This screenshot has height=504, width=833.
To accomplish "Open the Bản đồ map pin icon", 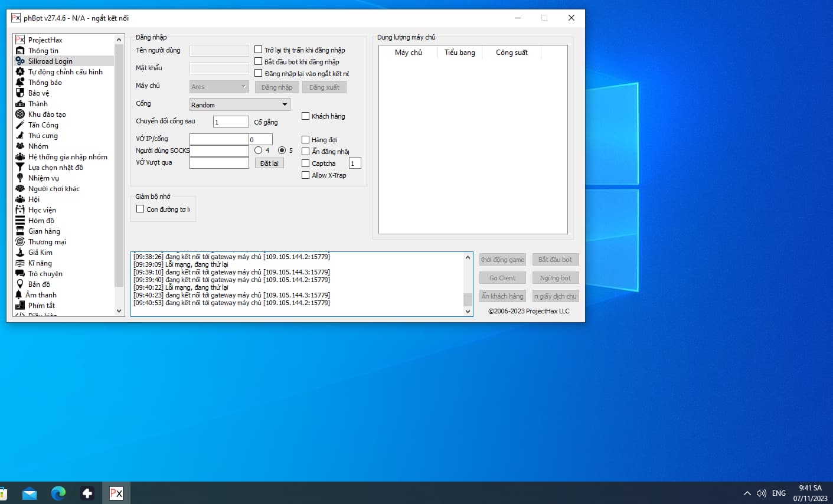I will coord(20,284).
